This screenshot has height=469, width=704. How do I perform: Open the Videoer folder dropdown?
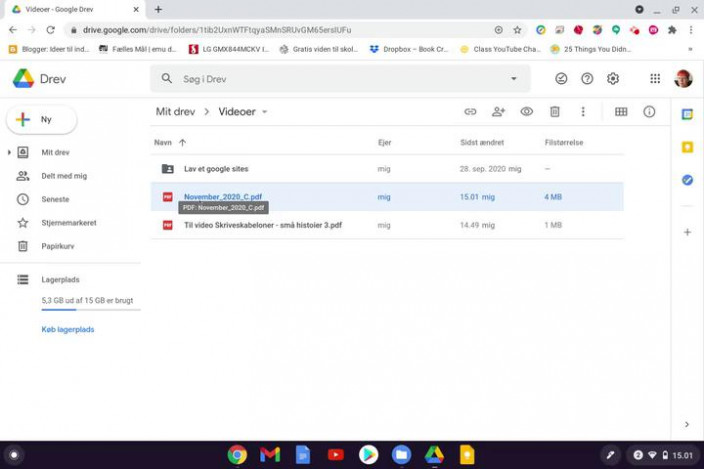(x=265, y=112)
